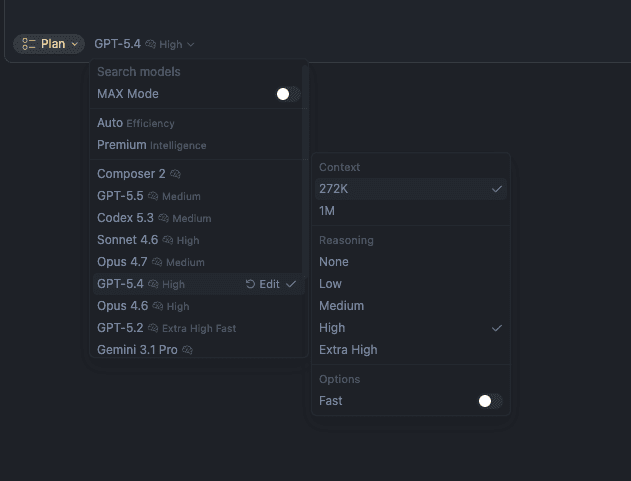631x481 pixels.
Task: Click checkmark on the High reasoning row
Action: [497, 328]
